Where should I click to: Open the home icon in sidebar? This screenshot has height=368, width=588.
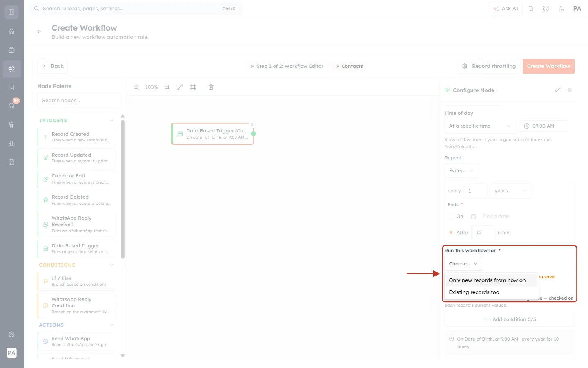point(11,31)
